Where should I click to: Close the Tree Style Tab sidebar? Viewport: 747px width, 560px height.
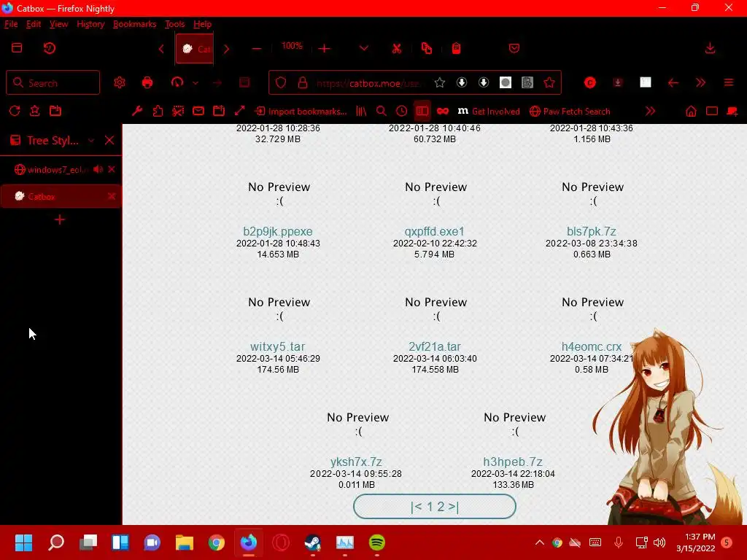click(109, 140)
